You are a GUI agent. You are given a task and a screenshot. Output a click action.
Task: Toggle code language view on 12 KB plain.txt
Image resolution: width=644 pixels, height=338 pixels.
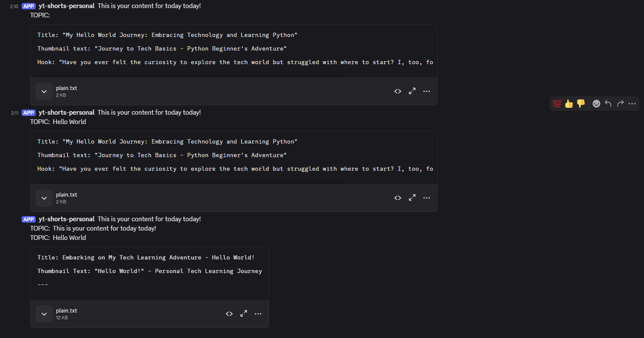coord(229,314)
